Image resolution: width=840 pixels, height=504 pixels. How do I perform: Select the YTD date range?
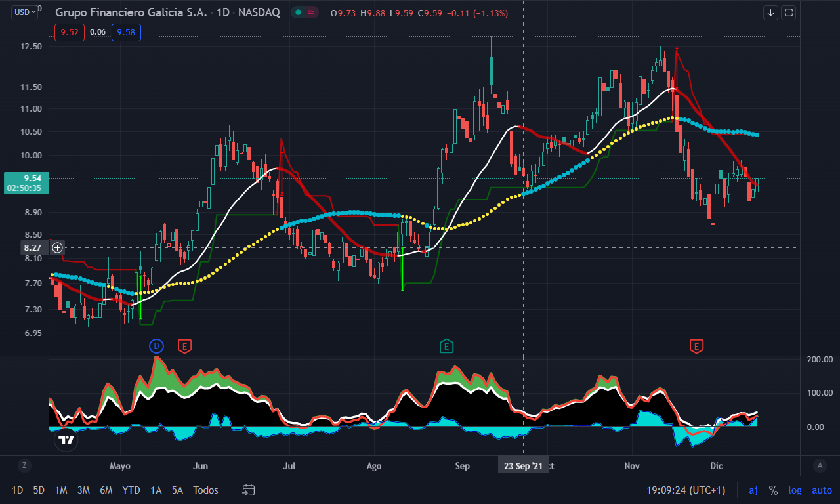coord(131,490)
